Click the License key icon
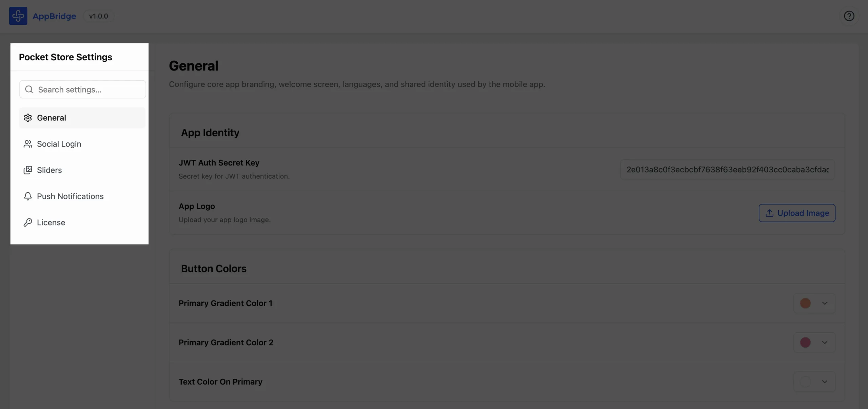 28,222
